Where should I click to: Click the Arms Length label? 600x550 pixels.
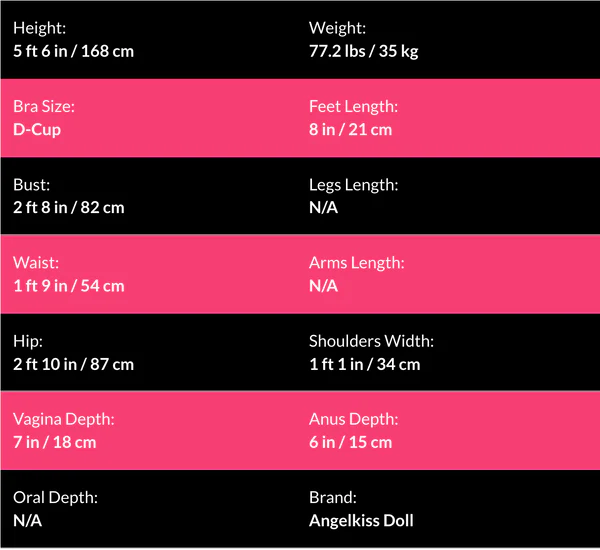[x=356, y=263]
